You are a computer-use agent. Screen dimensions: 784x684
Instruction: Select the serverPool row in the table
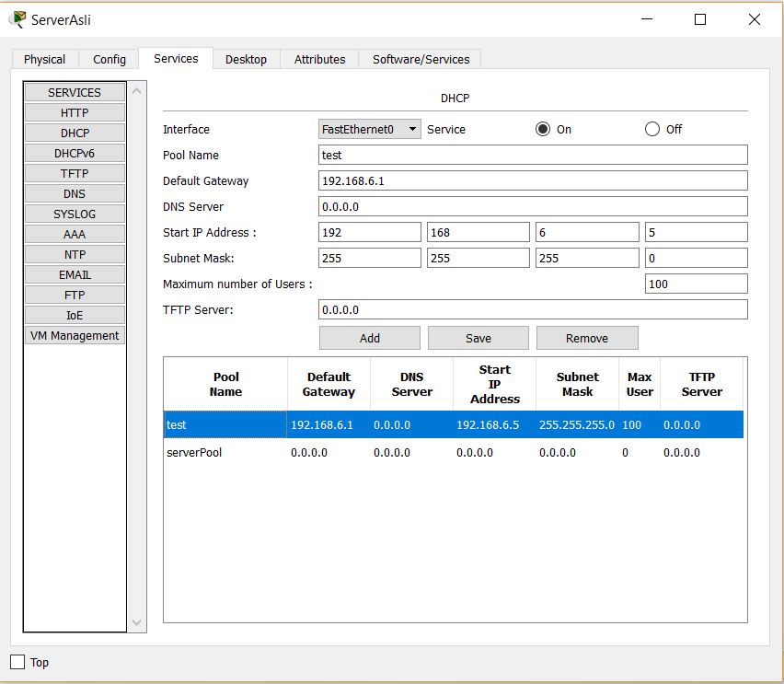(x=368, y=452)
